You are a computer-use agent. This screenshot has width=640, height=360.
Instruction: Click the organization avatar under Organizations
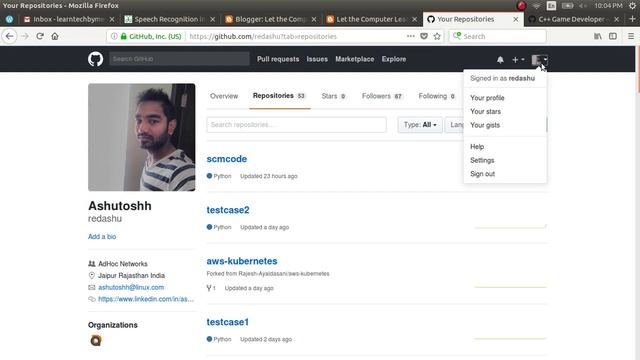tap(96, 340)
